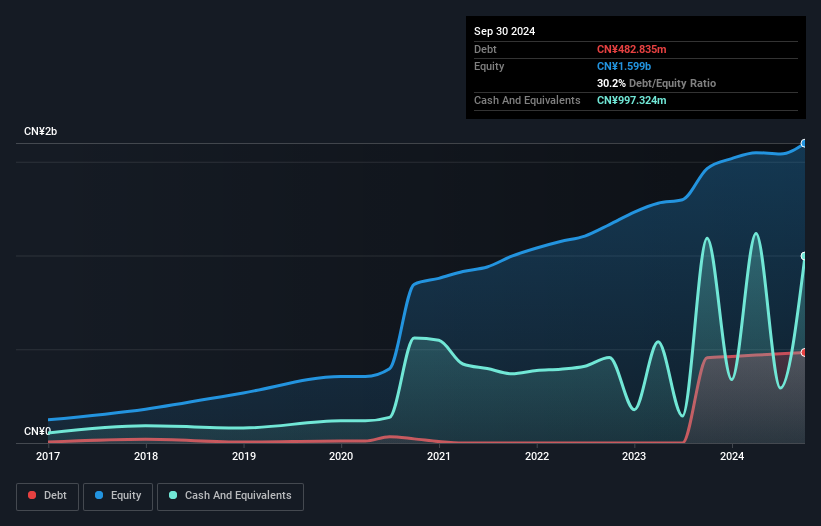Click the blue Equity endpoint marker
Screen dimensions: 821x526
point(804,143)
